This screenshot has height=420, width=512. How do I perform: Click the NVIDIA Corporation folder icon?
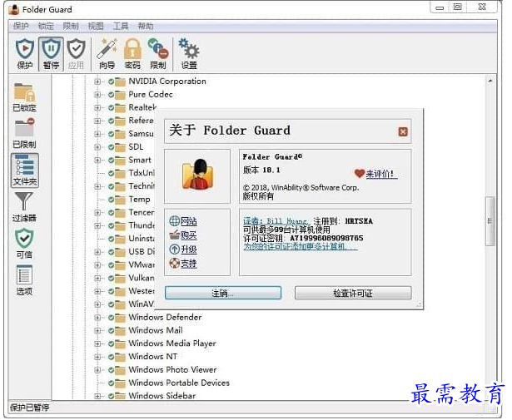[120, 82]
